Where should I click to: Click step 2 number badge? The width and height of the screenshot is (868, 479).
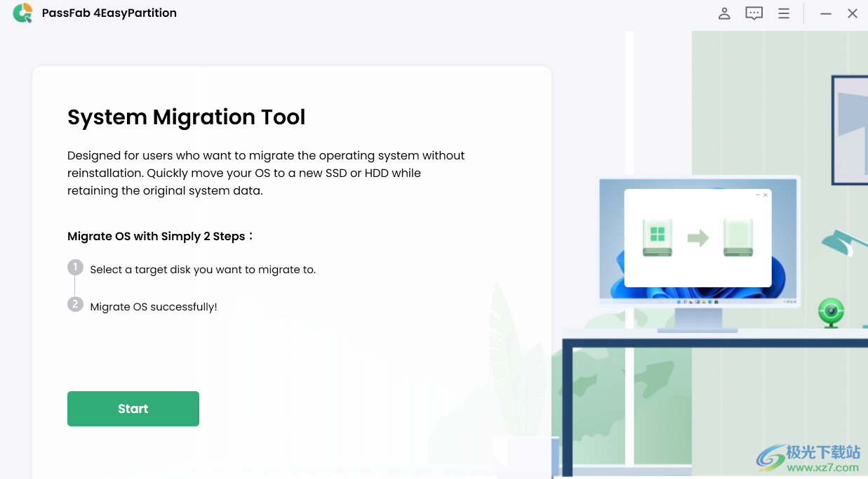75,305
